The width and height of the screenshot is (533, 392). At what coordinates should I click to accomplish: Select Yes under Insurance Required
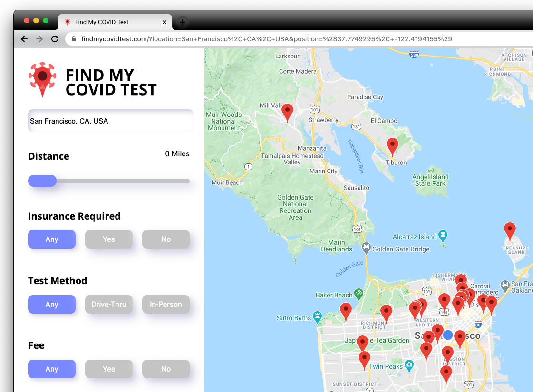[109, 239]
